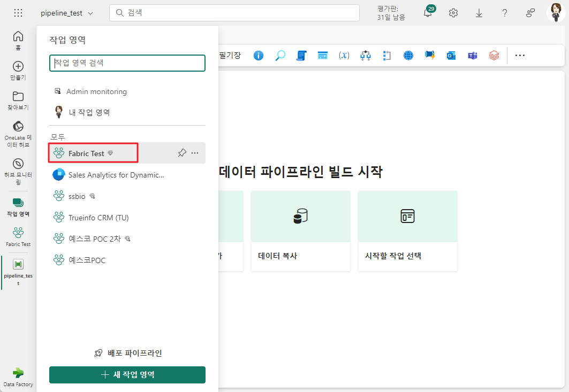Viewport: 569px width, 392px height.
Task: Open Deployment pipelines (배포 파이프라인) link
Action: [x=127, y=353]
